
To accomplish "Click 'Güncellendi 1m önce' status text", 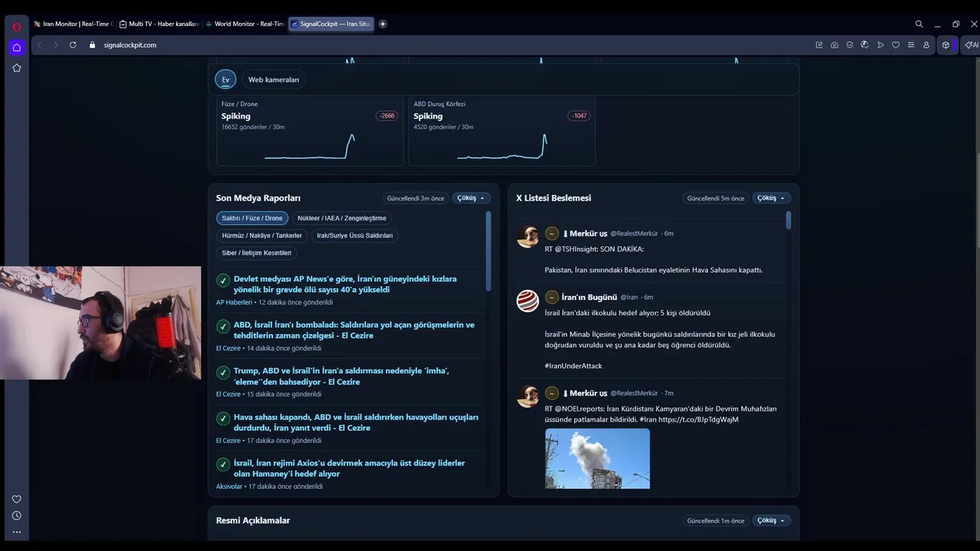I will [716, 520].
